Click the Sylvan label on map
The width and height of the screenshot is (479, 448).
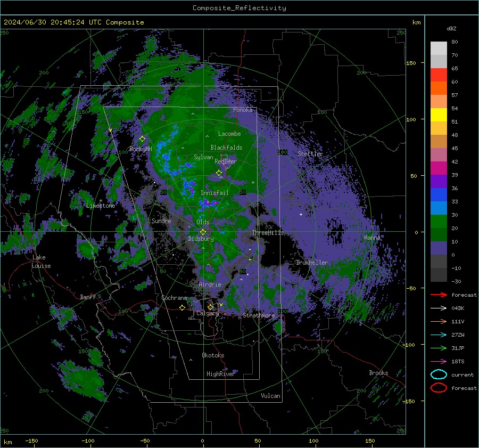click(203, 157)
